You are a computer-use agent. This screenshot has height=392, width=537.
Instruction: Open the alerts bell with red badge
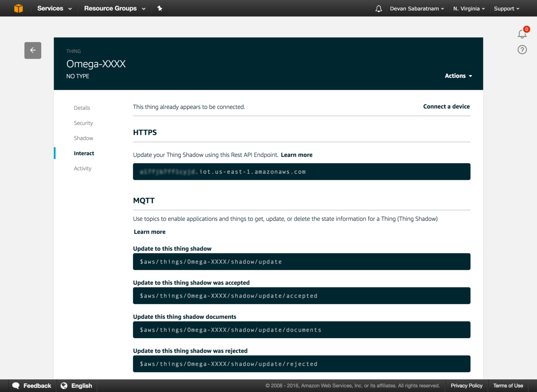click(x=523, y=33)
